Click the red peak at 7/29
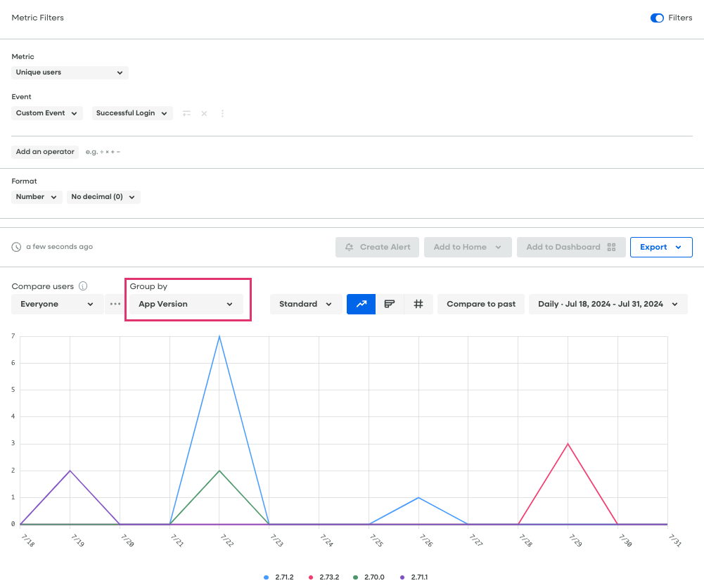 568,444
